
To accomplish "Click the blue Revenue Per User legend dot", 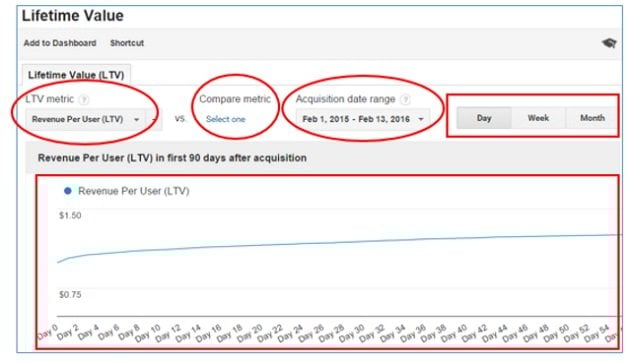I will coord(68,191).
